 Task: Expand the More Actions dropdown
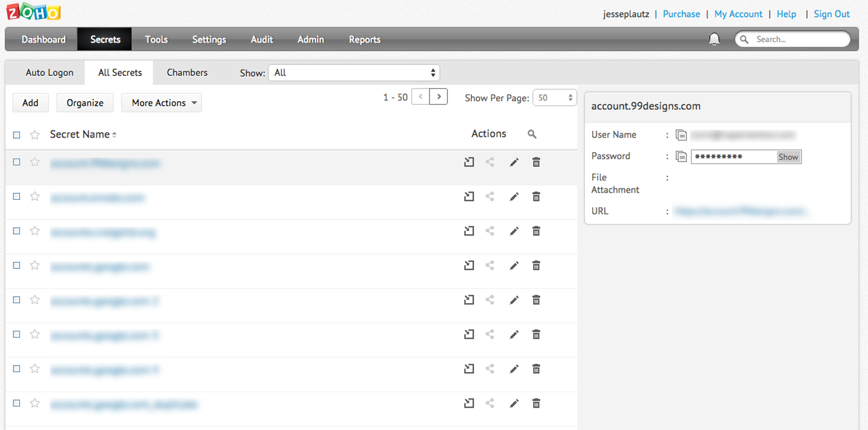pyautogui.click(x=162, y=102)
